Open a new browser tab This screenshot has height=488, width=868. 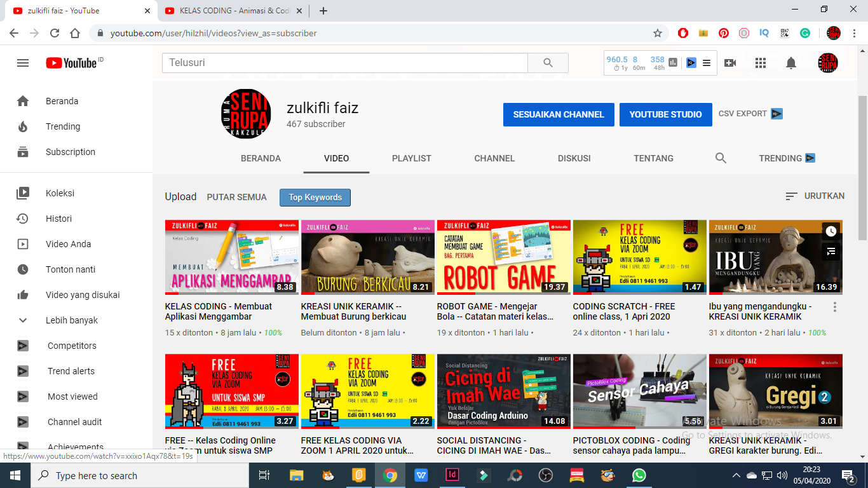(323, 11)
